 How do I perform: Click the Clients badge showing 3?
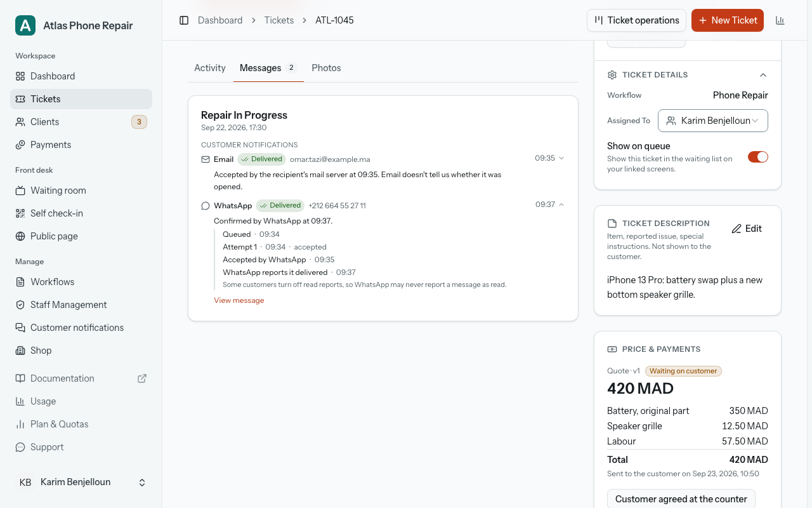139,122
